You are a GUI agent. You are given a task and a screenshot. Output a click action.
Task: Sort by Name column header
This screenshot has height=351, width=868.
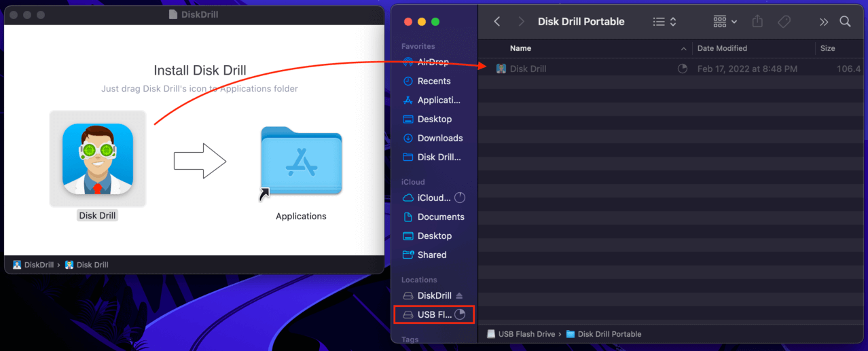coord(521,48)
